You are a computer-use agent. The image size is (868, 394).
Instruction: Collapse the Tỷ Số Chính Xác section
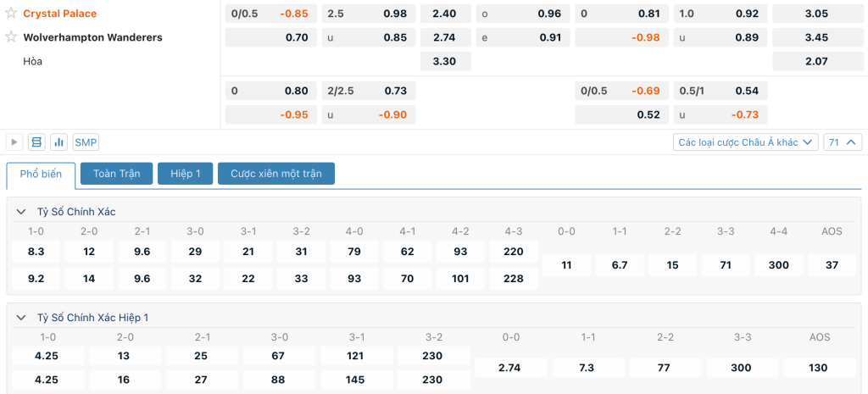(21, 211)
